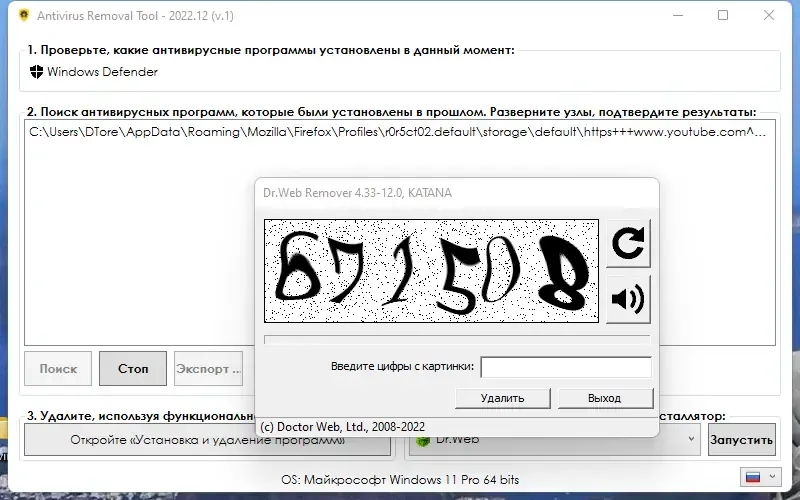Click the Запустить button
Image resolution: width=800 pixels, height=500 pixels.
(742, 439)
